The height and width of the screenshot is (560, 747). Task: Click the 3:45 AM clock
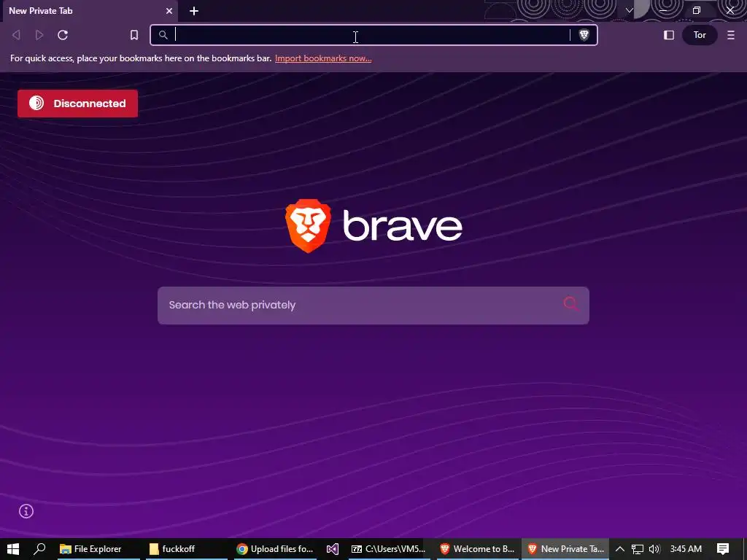click(x=686, y=548)
